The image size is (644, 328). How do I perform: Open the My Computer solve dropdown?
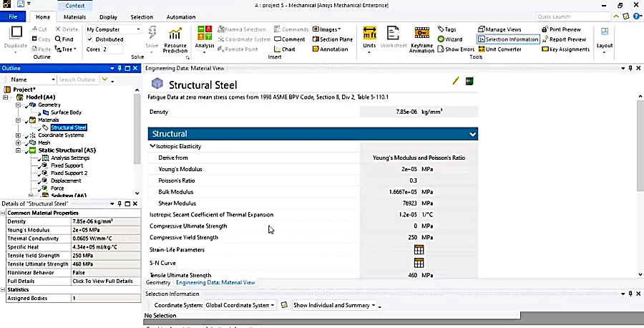(113, 29)
